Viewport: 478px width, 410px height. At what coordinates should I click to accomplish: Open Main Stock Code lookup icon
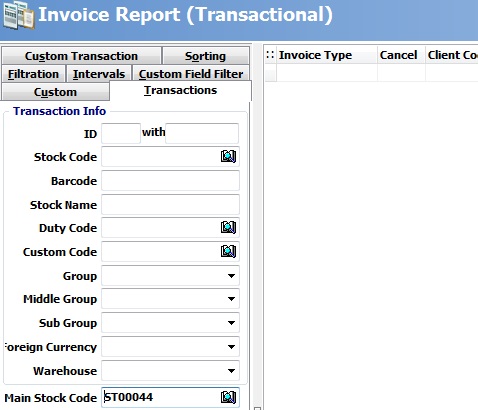tap(228, 397)
